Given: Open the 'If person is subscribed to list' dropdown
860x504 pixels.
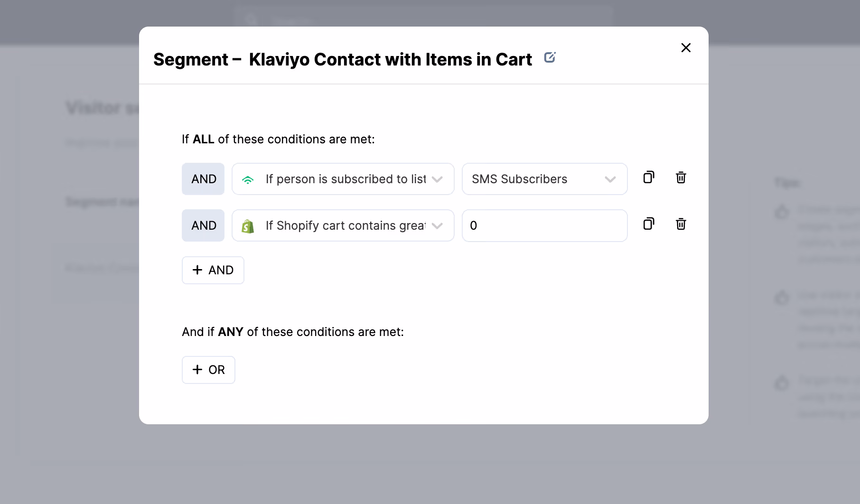Looking at the screenshot, I should pyautogui.click(x=343, y=179).
